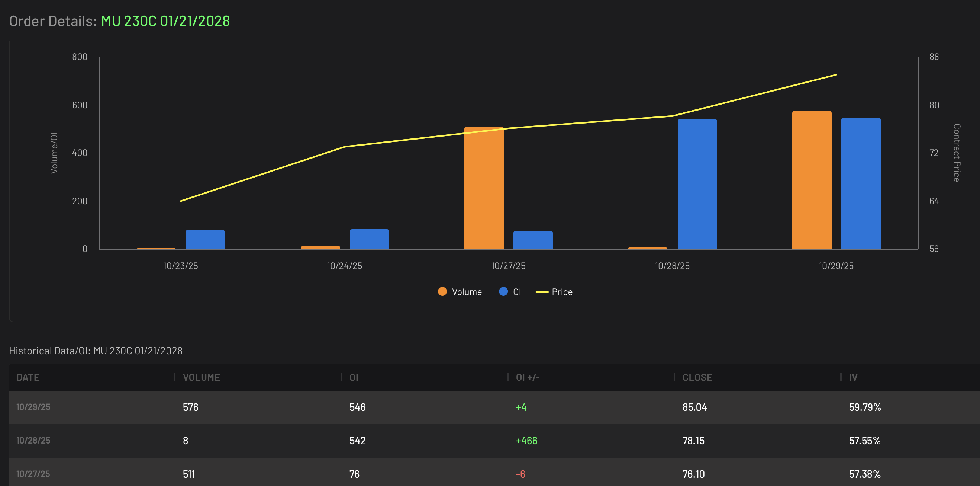
Task: Select the blue OI bar for 10/23/25
Action: pos(205,240)
